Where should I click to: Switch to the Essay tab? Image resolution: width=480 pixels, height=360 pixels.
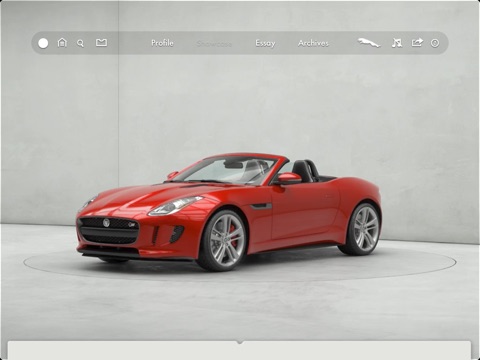[x=265, y=43]
